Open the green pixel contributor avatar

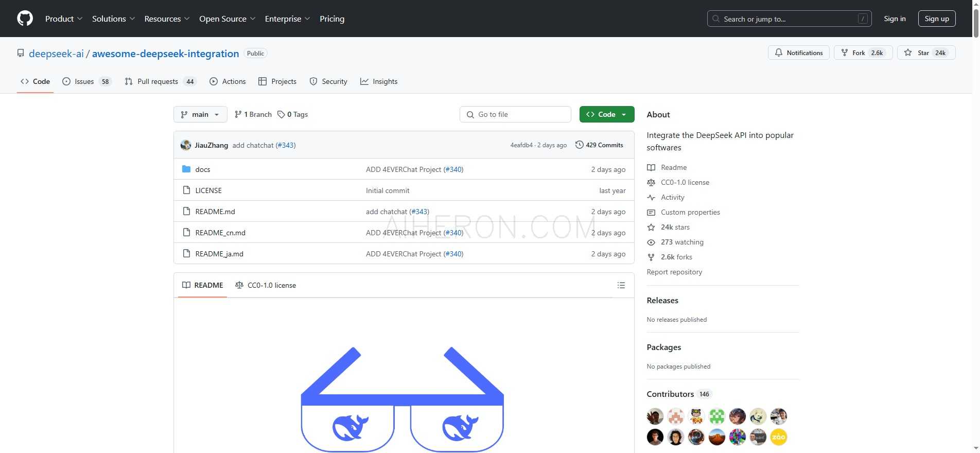717,416
